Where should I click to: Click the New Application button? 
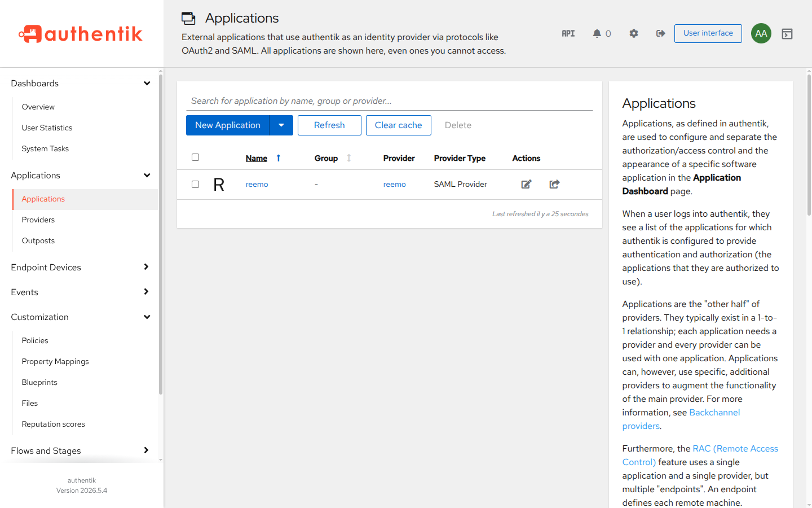click(228, 125)
